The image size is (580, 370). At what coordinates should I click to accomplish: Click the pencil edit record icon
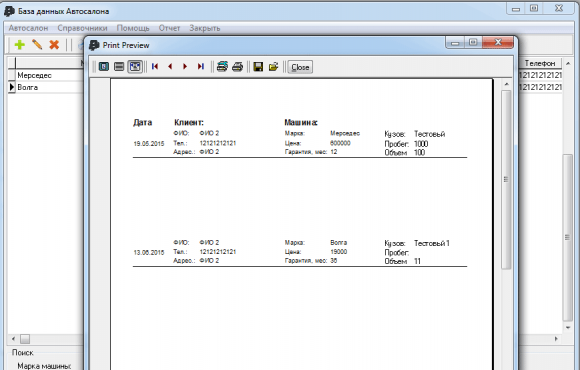pos(37,45)
